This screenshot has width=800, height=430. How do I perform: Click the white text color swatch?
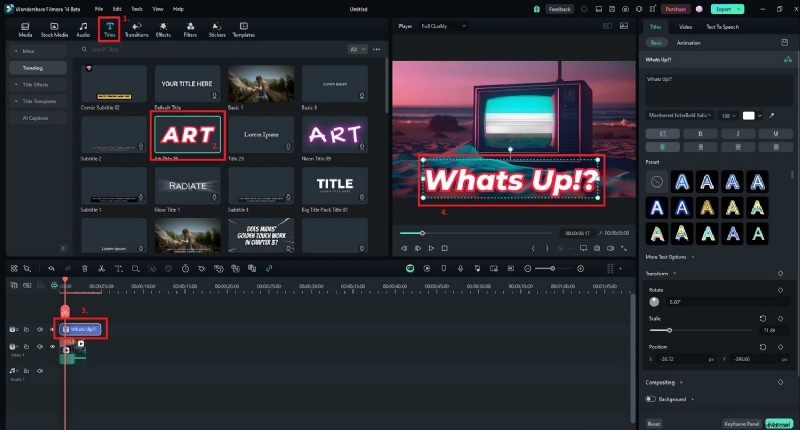748,116
